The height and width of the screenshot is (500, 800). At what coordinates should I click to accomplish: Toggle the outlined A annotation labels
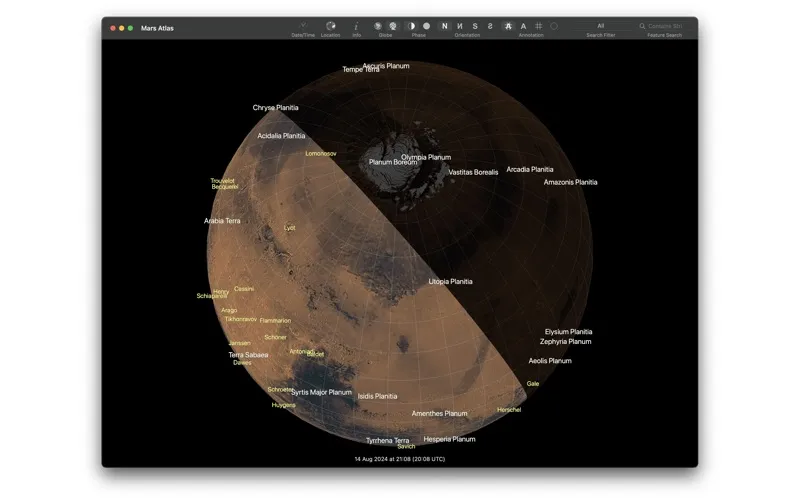(x=508, y=26)
